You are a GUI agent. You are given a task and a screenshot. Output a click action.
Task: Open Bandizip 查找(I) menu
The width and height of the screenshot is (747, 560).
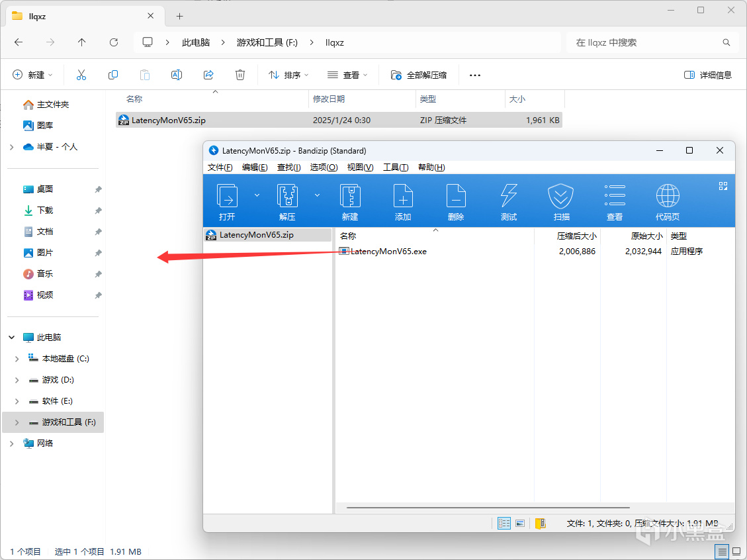pos(288,167)
